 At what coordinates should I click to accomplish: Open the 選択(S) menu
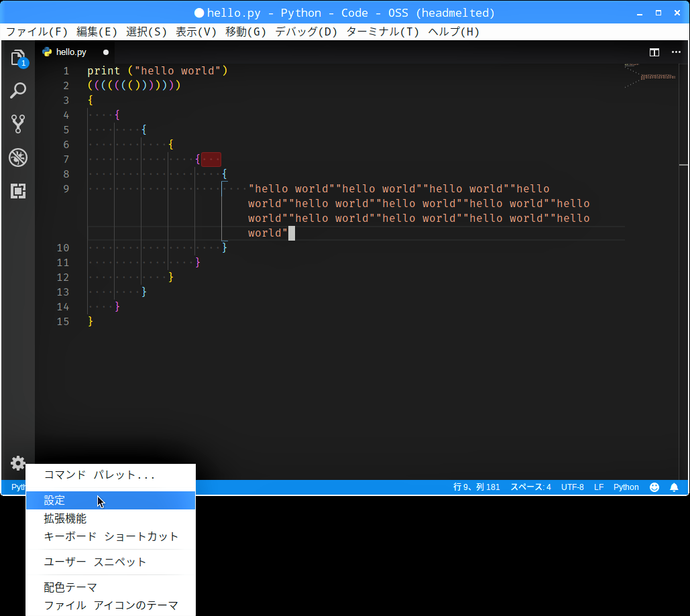[x=147, y=32]
